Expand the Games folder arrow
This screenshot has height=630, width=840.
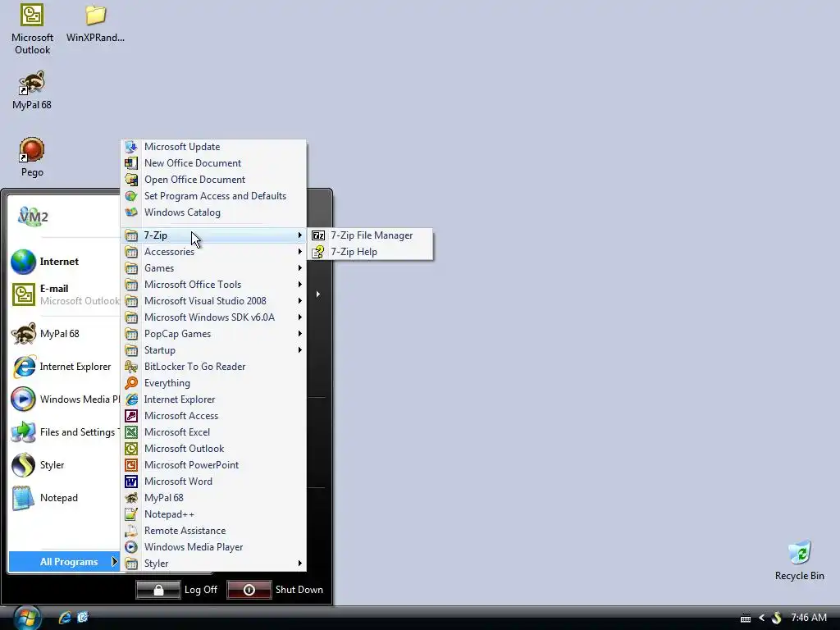pyautogui.click(x=300, y=268)
